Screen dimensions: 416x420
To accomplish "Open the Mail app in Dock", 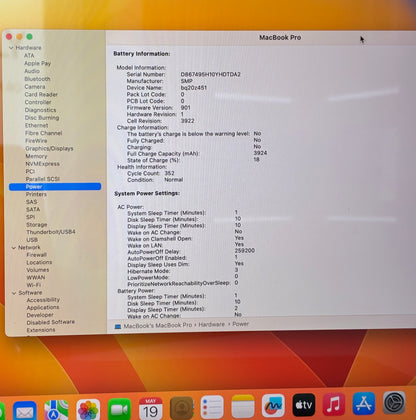I will click(25, 411).
